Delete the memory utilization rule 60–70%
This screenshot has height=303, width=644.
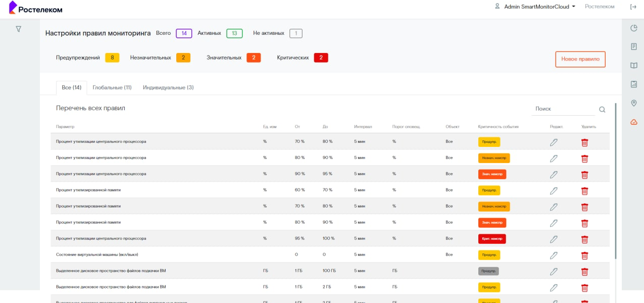pos(584,191)
